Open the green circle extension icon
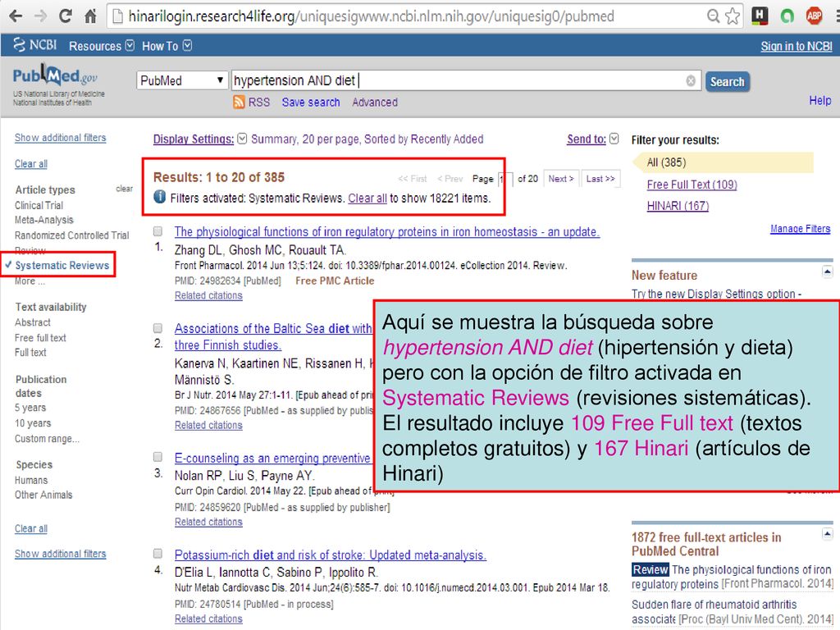Viewport: 840px width, 630px height. tap(787, 16)
